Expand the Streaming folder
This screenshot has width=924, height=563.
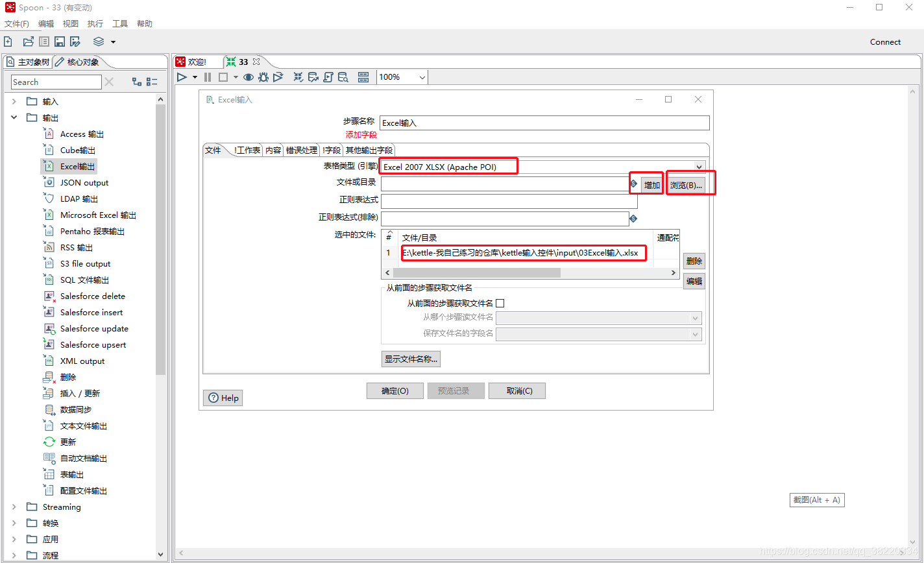coord(14,507)
